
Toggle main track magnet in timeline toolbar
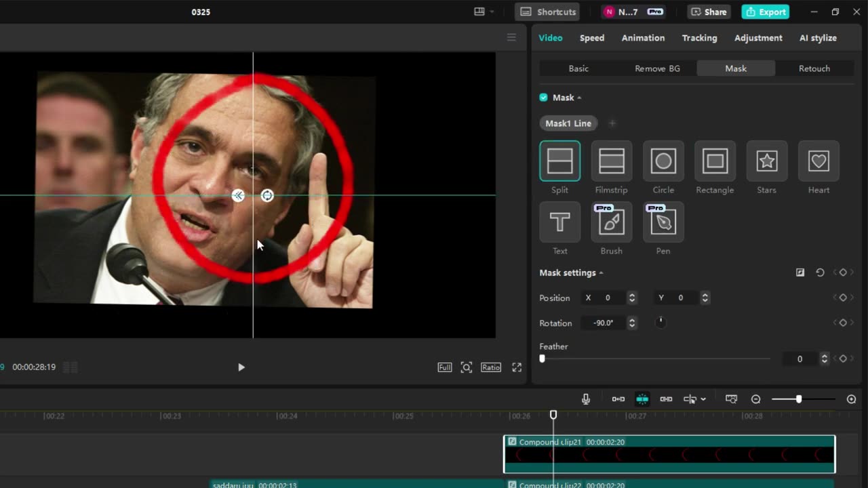618,399
